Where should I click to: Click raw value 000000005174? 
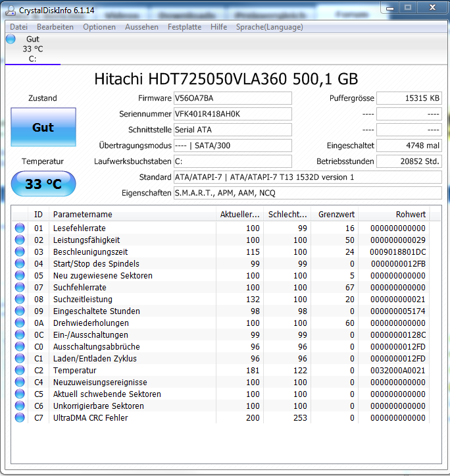[398, 311]
